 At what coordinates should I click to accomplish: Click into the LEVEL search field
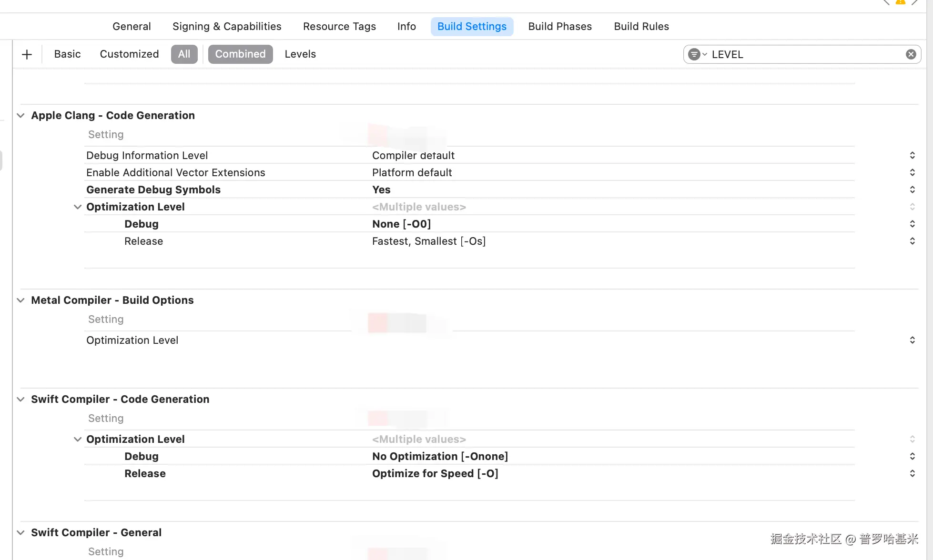click(x=805, y=54)
